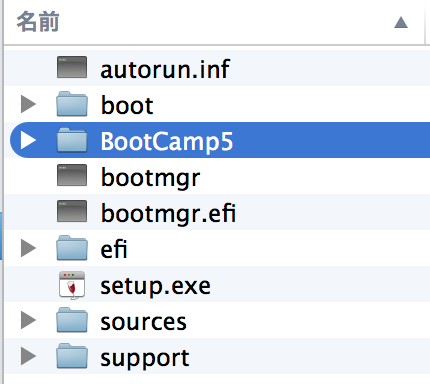Click the bootmgr.efi file icon
This screenshot has width=430, height=384.
pos(72,211)
